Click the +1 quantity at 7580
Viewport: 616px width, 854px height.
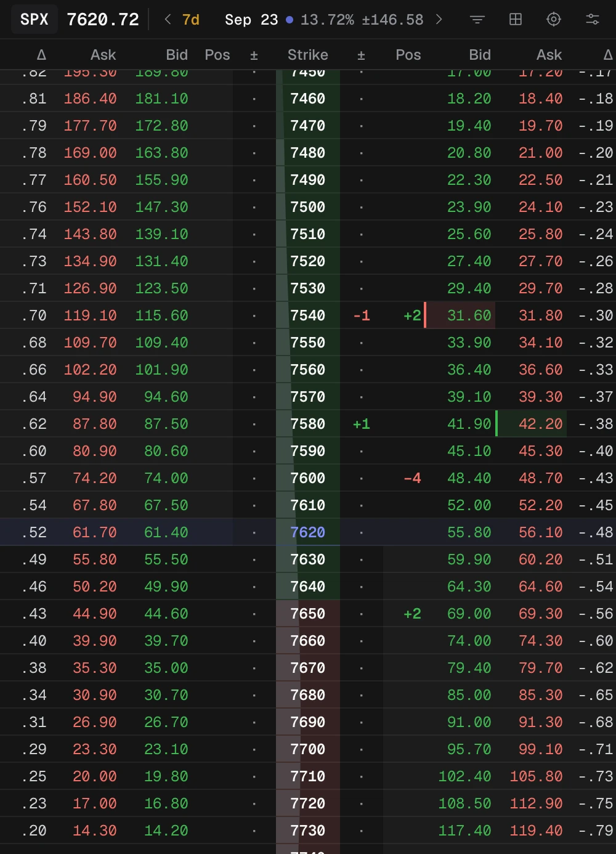tap(362, 424)
